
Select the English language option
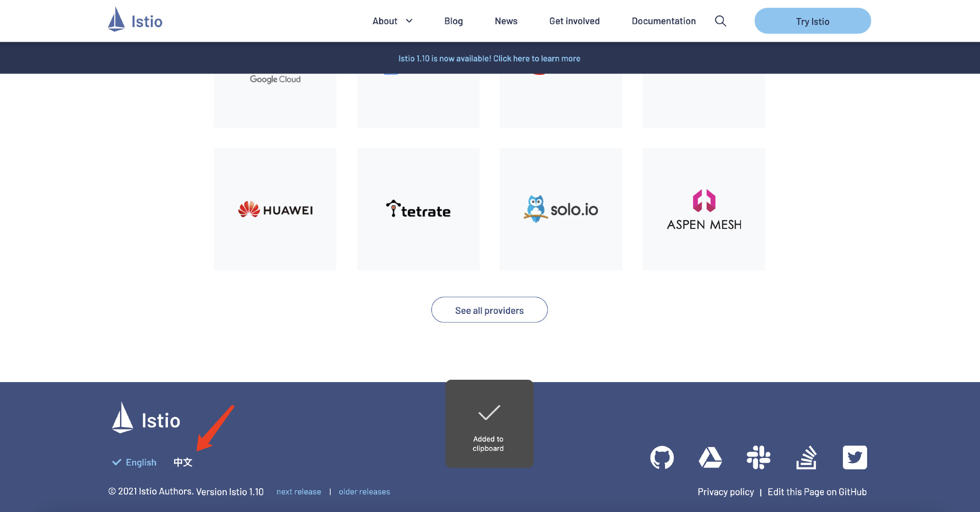140,462
